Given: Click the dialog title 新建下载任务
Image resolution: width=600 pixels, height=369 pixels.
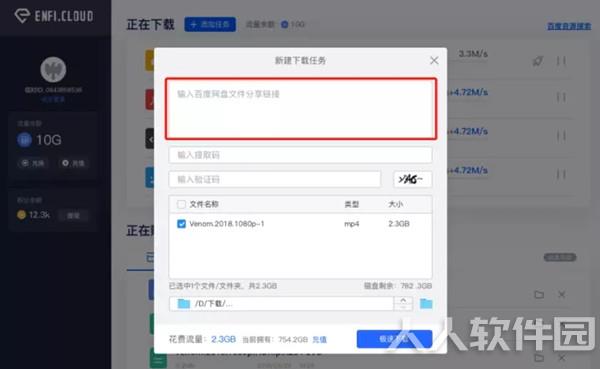Looking at the screenshot, I should coord(300,60).
